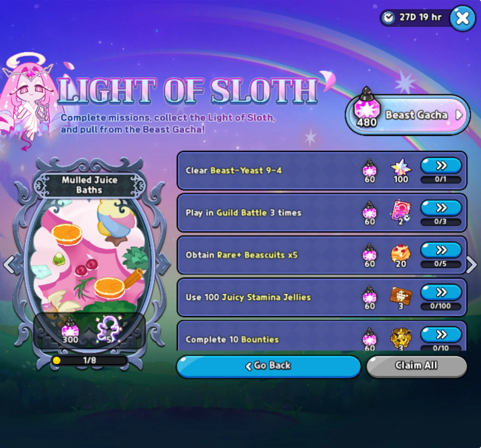Viewport: 481px width, 448px height.
Task: Go to Clear Beast-Yeast 9-4 mission
Action: pos(441,166)
